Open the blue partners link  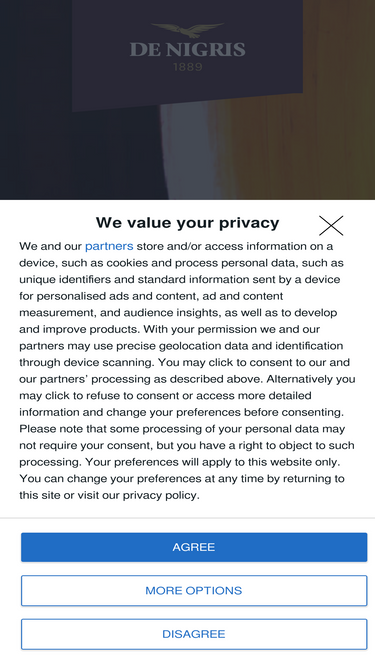(x=109, y=246)
